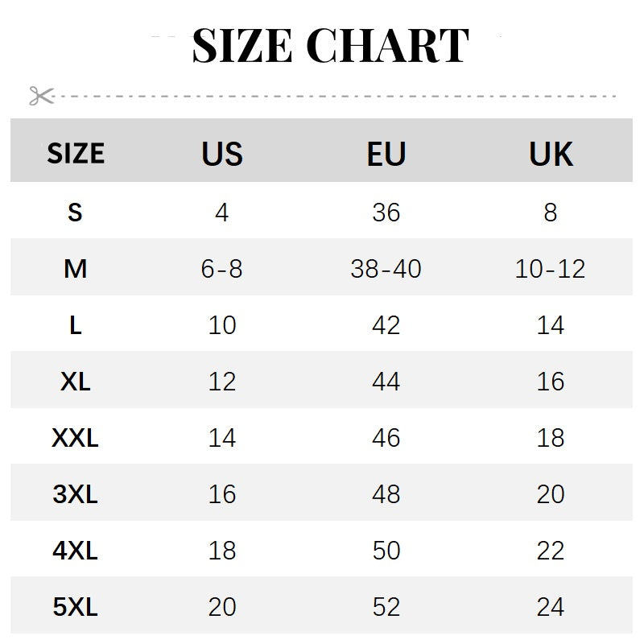The image size is (644, 644).
Task: Select the UK column header
Action: [551, 153]
